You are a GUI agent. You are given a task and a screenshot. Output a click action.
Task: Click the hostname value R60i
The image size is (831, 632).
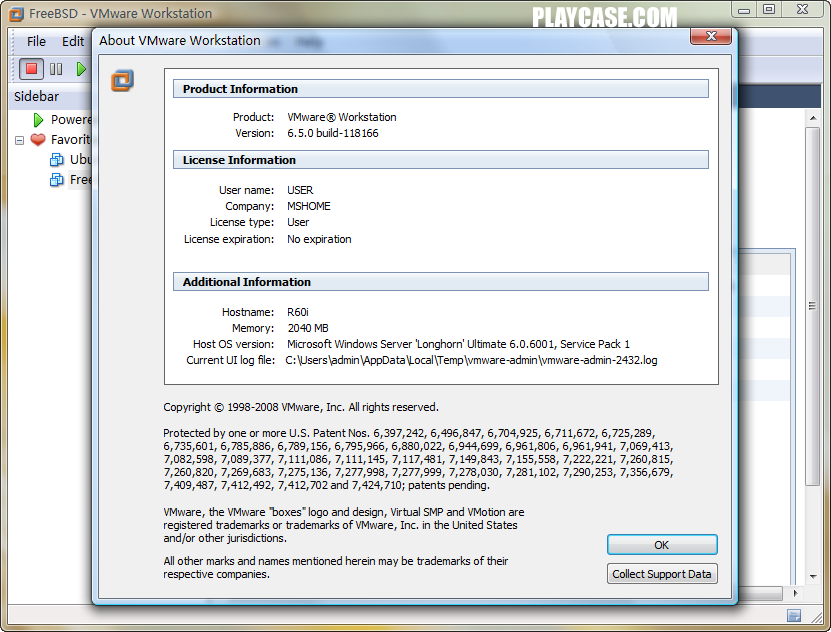click(298, 312)
